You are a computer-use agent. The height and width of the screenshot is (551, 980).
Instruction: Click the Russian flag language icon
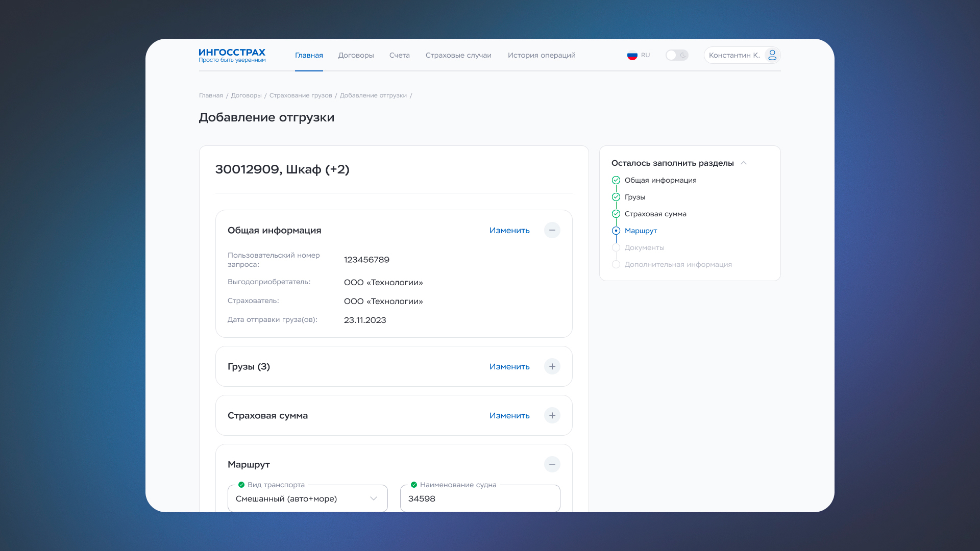tap(632, 55)
